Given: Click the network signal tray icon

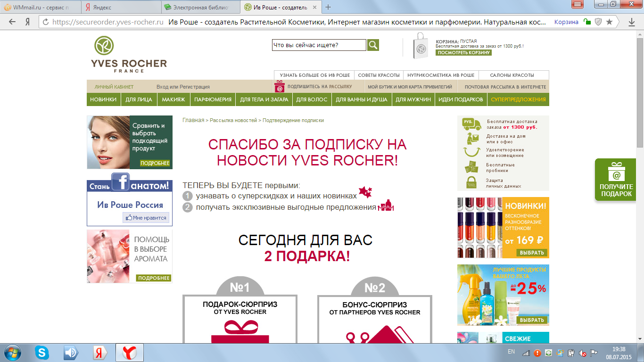Looking at the screenshot, I should [x=526, y=353].
